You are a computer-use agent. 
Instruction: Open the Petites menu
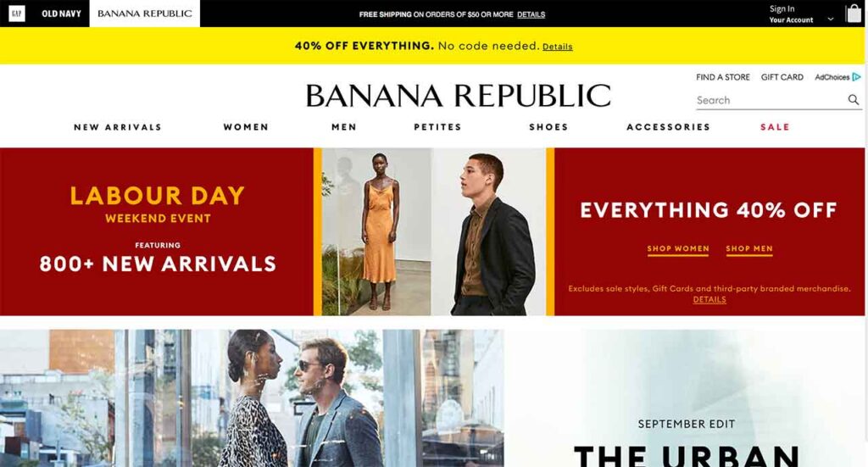point(437,127)
